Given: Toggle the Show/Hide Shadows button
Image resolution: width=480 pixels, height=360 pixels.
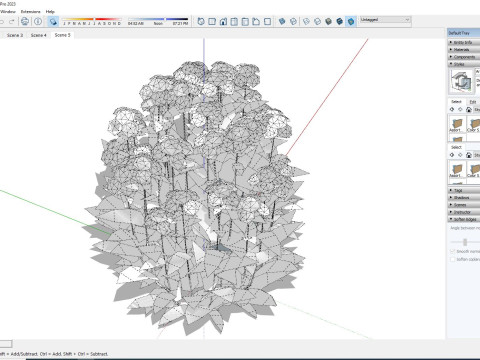Looking at the screenshot, I should pos(53,22).
